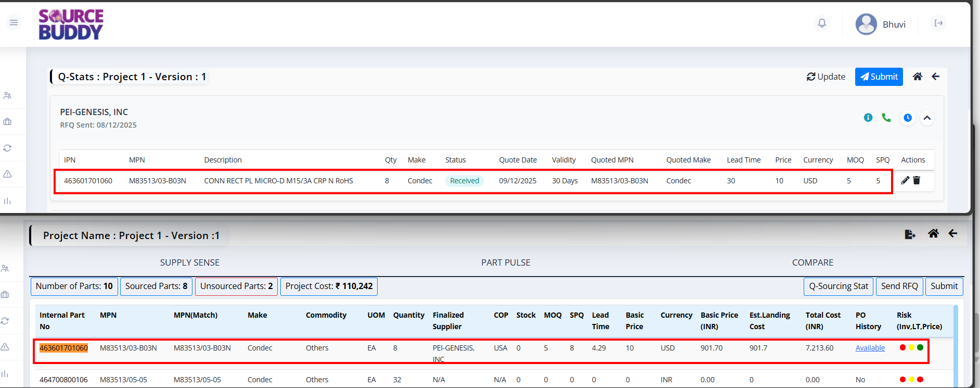Click the Send RFQ button
980x388 pixels.
point(899,286)
